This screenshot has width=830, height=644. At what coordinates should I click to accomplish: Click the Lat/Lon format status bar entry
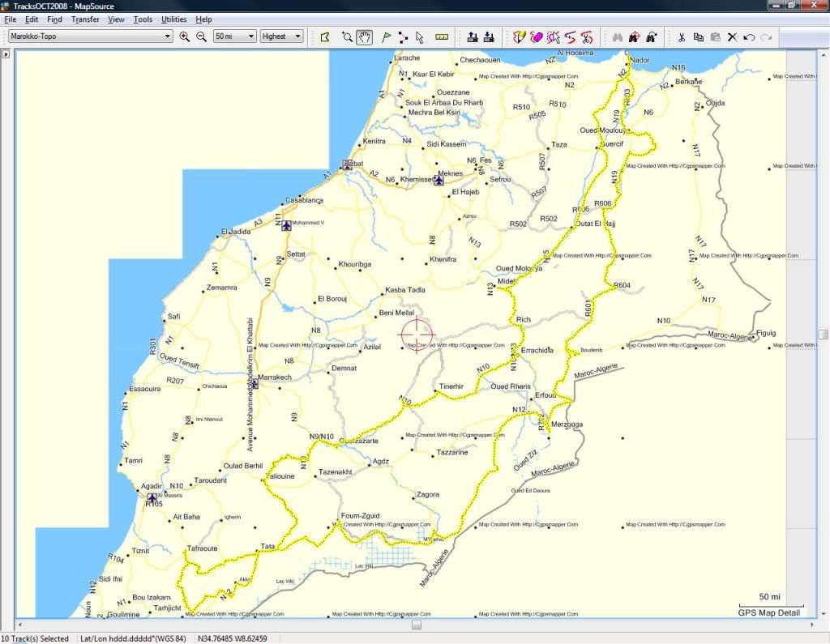(x=133, y=638)
